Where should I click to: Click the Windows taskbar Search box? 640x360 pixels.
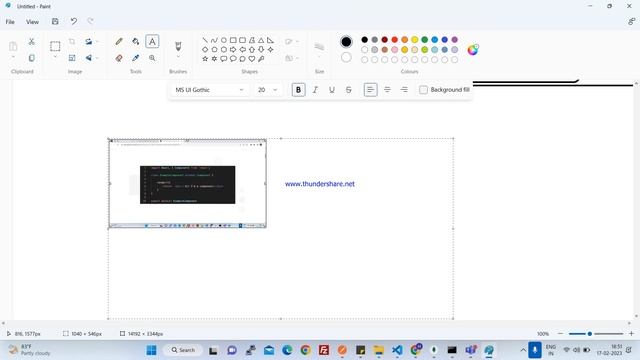click(x=183, y=350)
